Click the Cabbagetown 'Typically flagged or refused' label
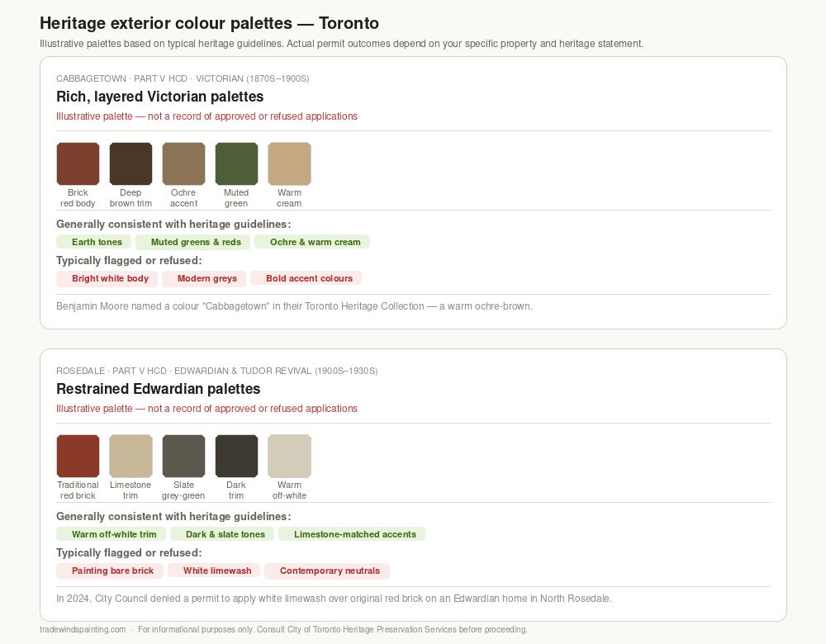Image resolution: width=826 pixels, height=644 pixels. point(129,261)
